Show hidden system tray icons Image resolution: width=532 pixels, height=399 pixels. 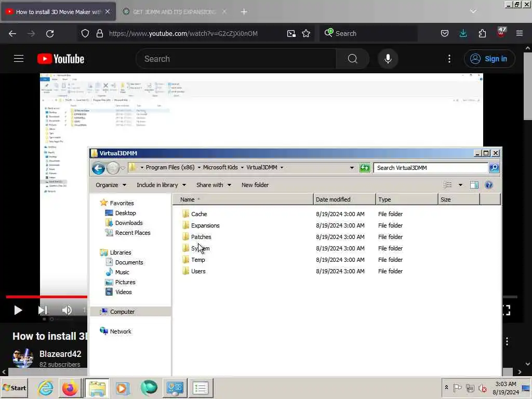pos(446,387)
